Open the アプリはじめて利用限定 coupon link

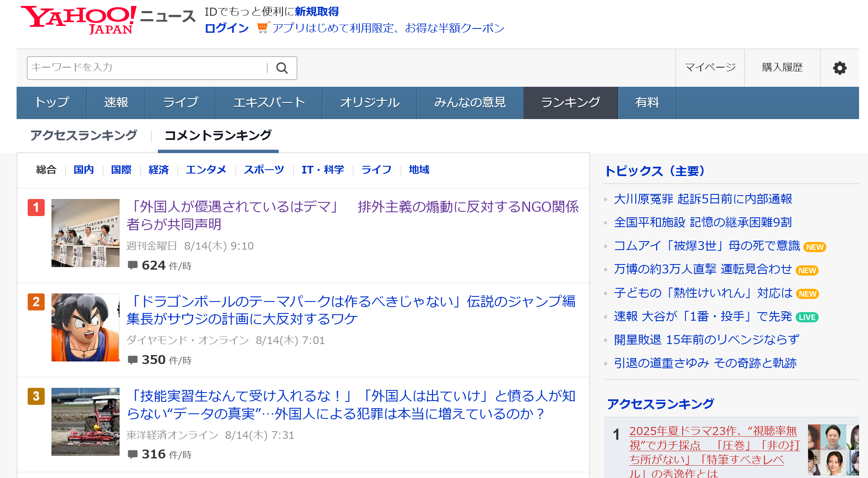(388, 28)
